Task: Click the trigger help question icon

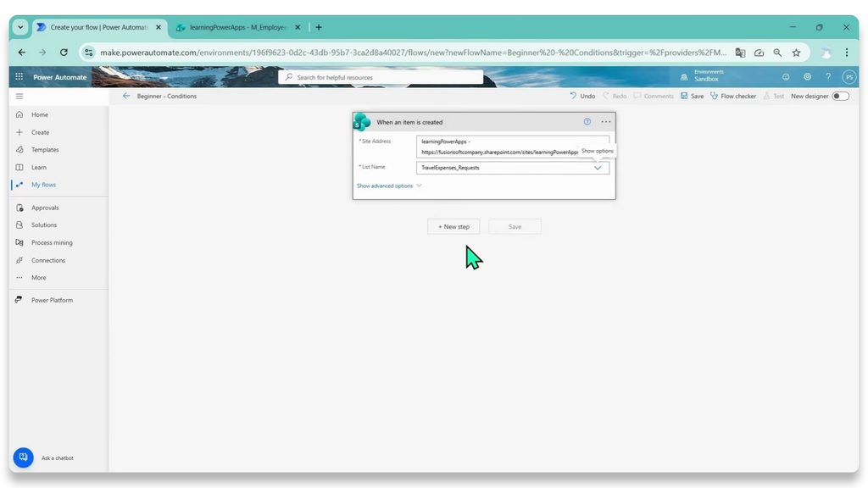Action: (587, 122)
